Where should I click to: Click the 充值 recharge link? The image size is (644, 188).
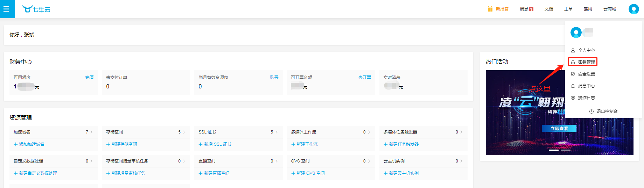[x=89, y=78]
